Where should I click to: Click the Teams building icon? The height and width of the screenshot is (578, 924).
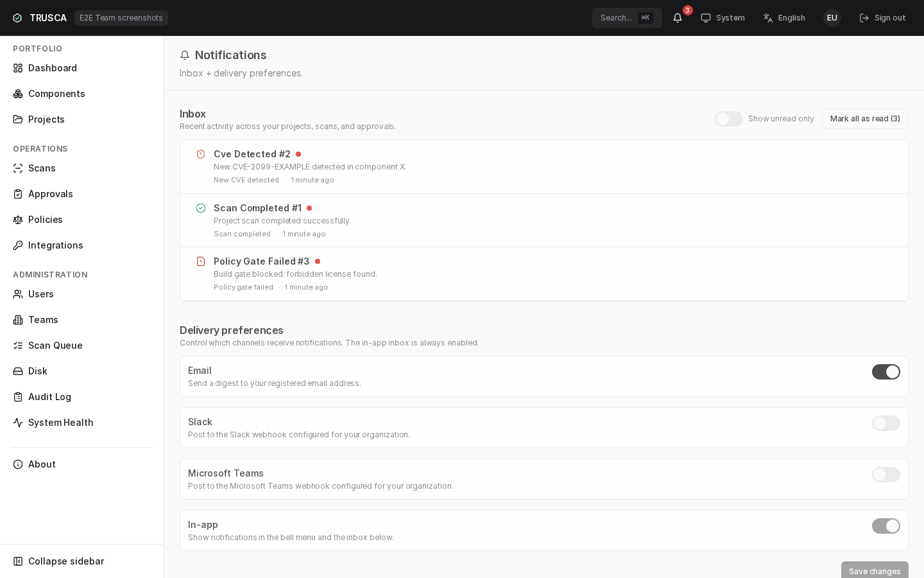18,320
